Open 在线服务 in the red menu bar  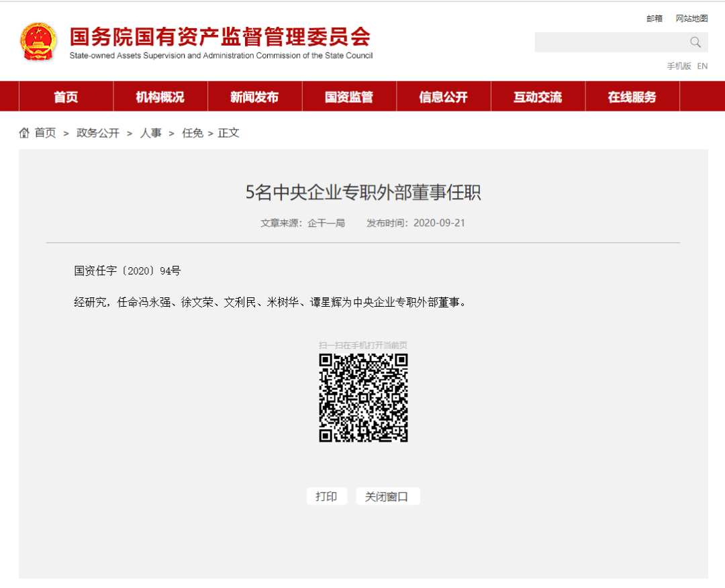coord(632,97)
